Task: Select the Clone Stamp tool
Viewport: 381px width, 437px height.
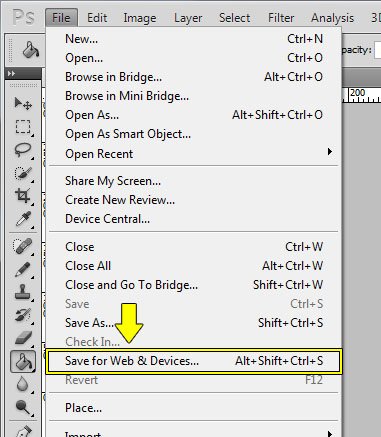Action: [x=23, y=292]
